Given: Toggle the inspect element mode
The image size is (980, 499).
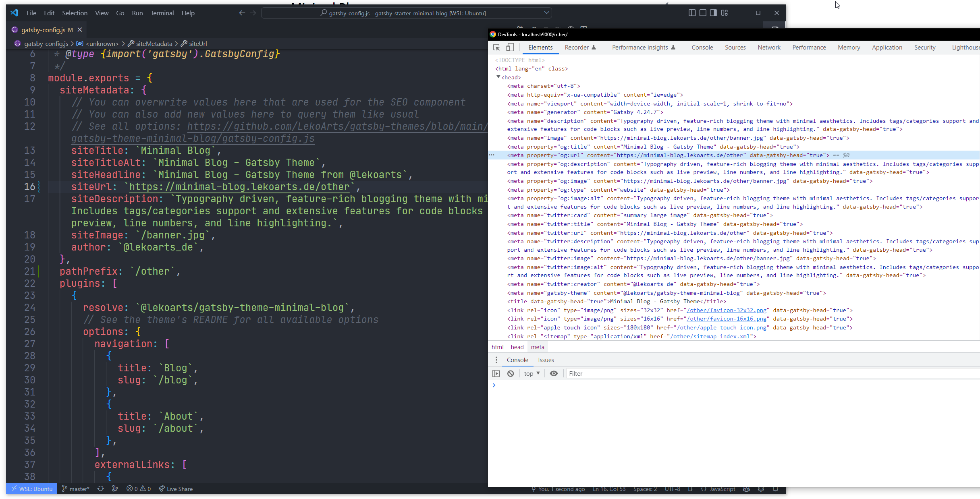Looking at the screenshot, I should tap(496, 47).
